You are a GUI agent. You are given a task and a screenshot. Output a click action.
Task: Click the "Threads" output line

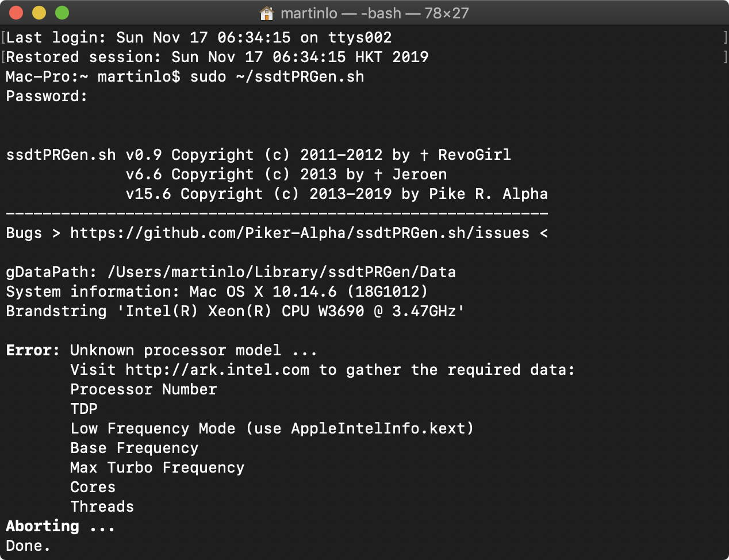[102, 507]
